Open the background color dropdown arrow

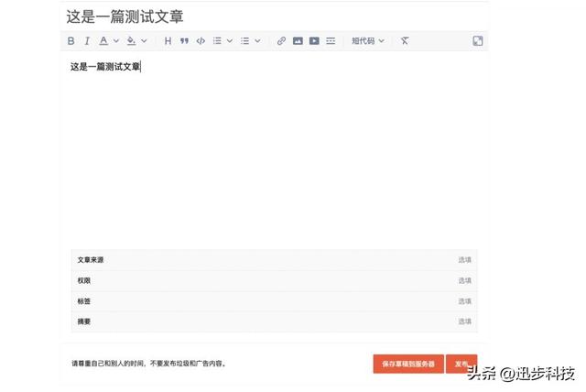144,40
